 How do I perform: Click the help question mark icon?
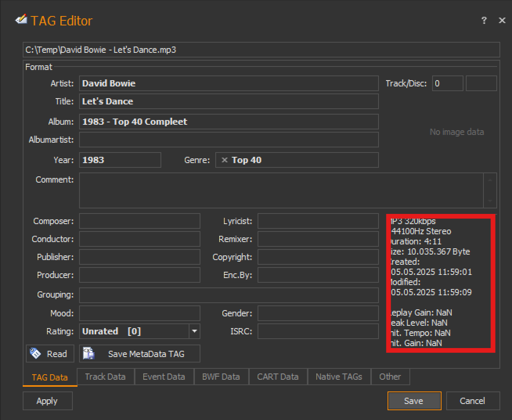pyautogui.click(x=484, y=20)
